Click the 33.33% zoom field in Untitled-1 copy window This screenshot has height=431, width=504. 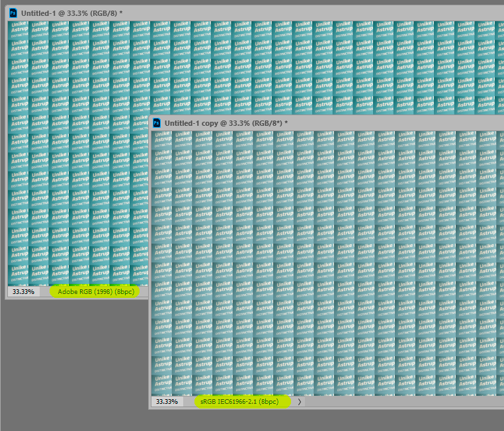click(167, 402)
